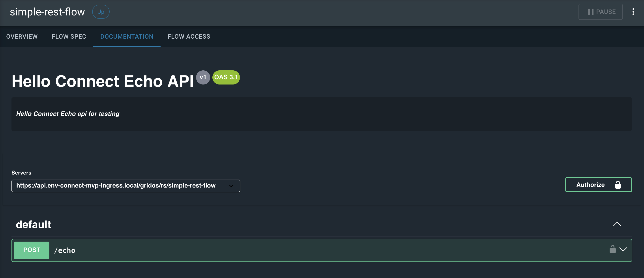Click the Authorize button
The image size is (644, 278).
(590, 185)
